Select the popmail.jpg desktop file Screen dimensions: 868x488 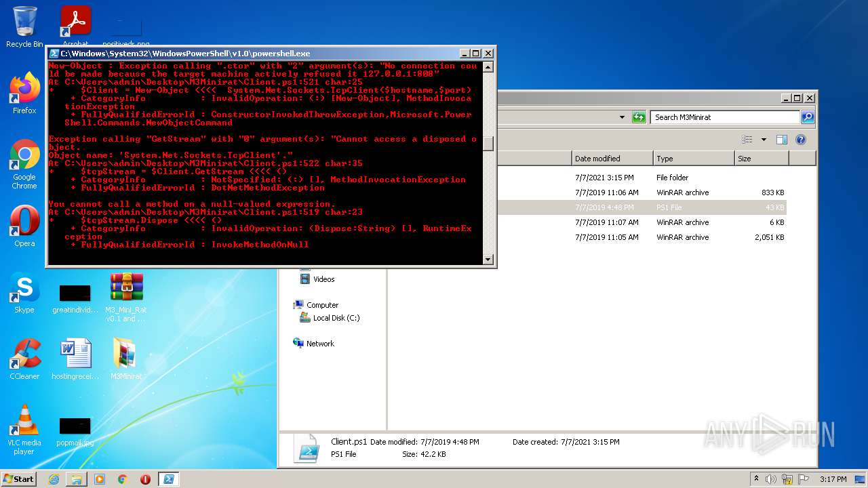(x=75, y=431)
